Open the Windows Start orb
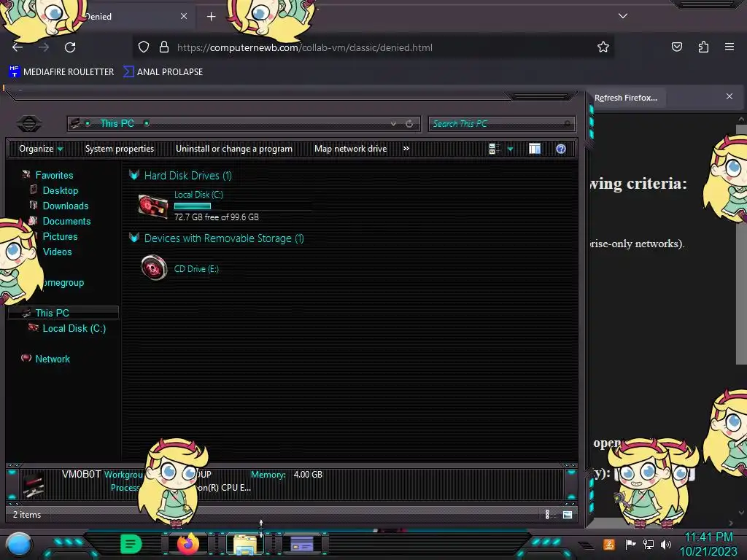Screen dimensions: 747x560 pyautogui.click(x=19, y=544)
